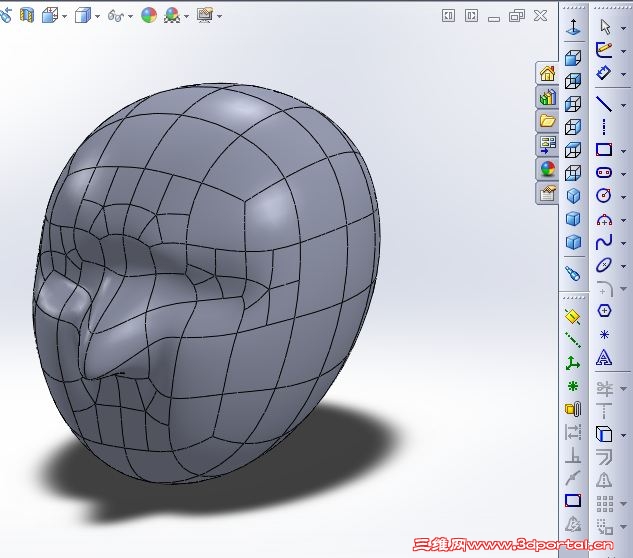Open the Appearances color ball task pane tab
This screenshot has height=558, width=633.
tap(548, 168)
